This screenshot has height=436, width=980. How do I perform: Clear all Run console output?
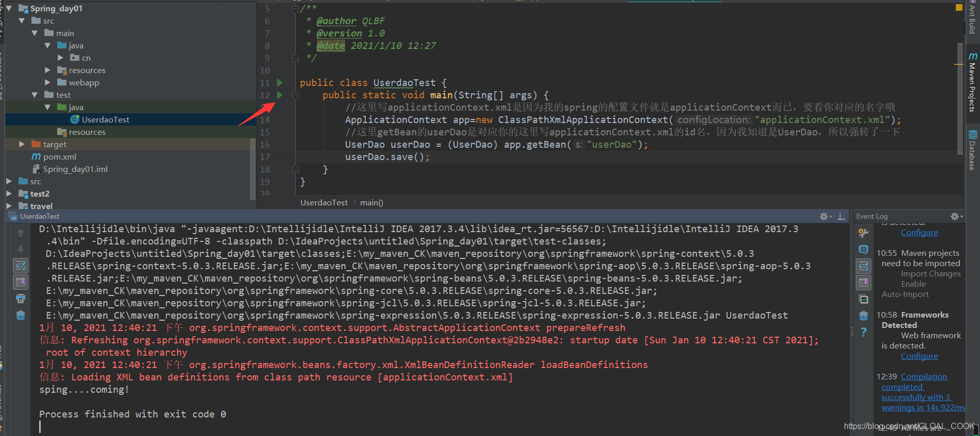[x=21, y=315]
